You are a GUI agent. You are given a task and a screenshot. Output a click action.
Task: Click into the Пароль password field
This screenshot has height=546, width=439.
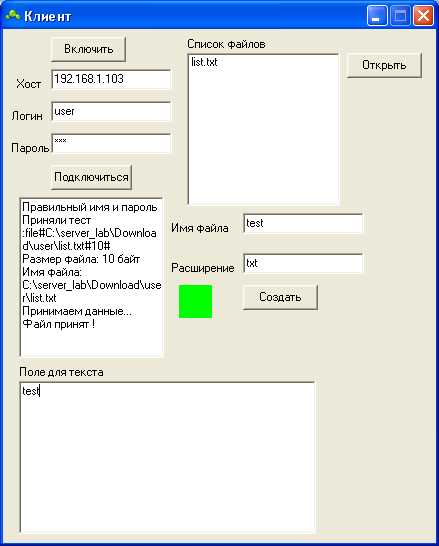coord(111,143)
